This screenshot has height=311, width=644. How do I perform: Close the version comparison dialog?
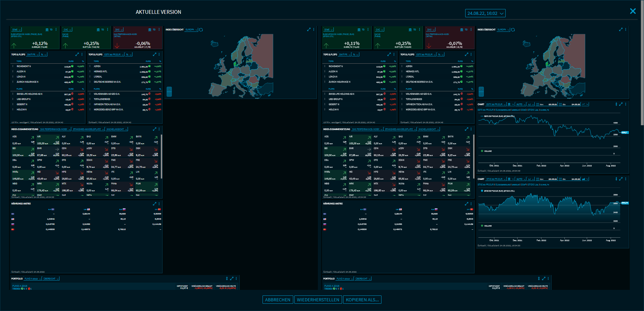[x=633, y=11]
